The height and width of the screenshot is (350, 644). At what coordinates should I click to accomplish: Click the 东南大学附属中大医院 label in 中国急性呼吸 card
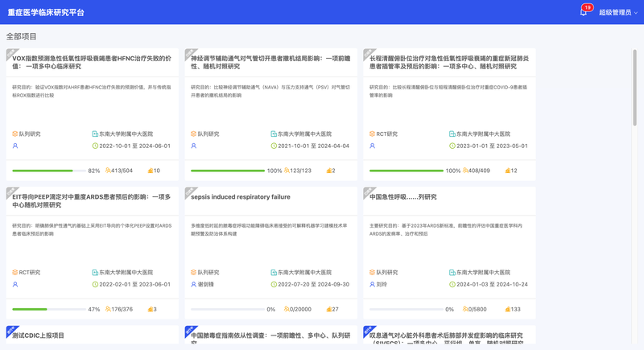[483, 272]
